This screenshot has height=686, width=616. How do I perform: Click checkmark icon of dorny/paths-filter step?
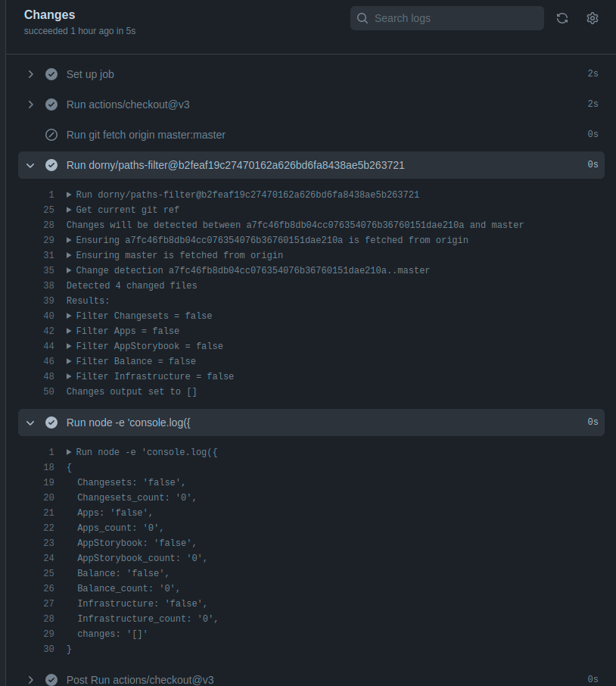click(51, 165)
